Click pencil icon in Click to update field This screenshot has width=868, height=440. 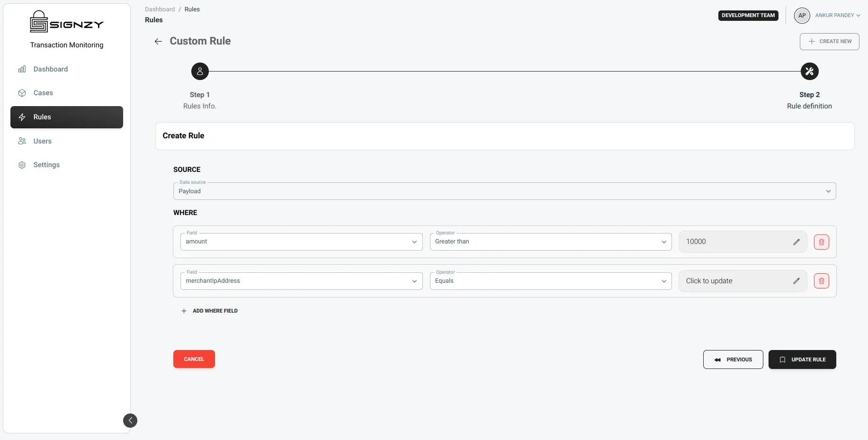coord(796,281)
